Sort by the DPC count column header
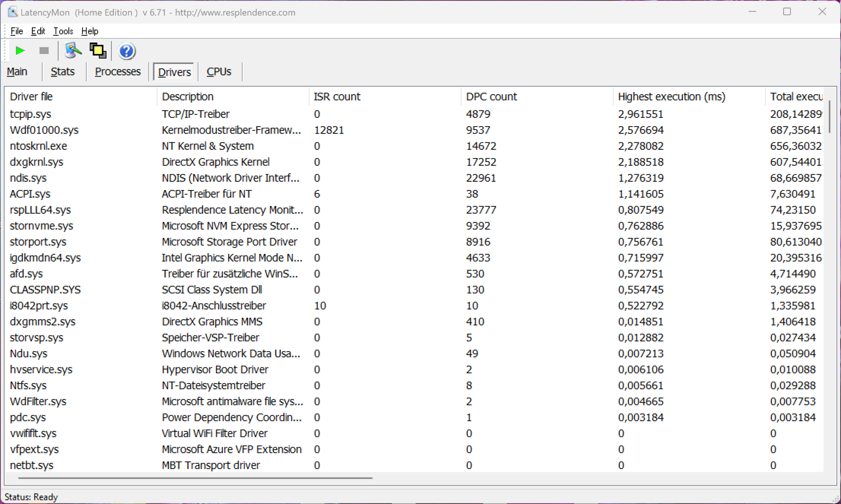Image resolution: width=841 pixels, height=504 pixels. point(491,96)
